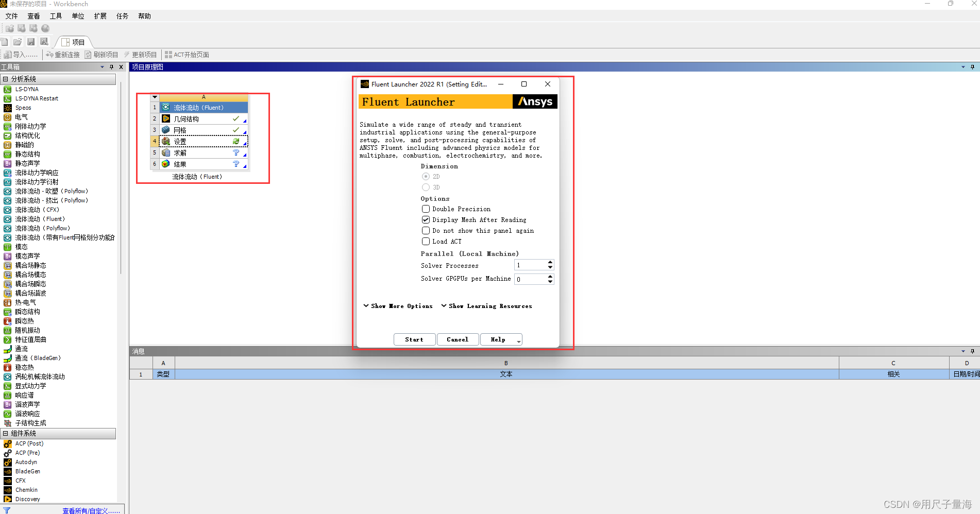Collapse the 分析系统 toolbox group

click(5, 79)
